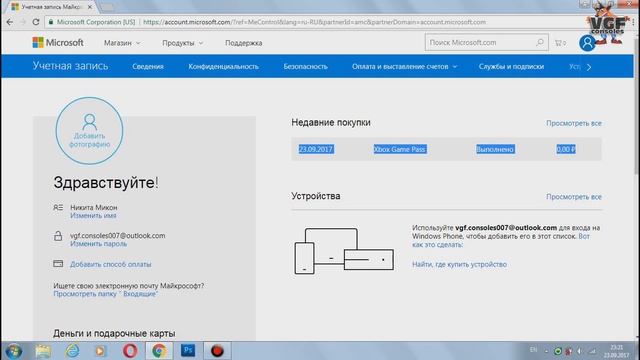Click the Выполнено purchase status
640x360 pixels.
click(x=495, y=149)
